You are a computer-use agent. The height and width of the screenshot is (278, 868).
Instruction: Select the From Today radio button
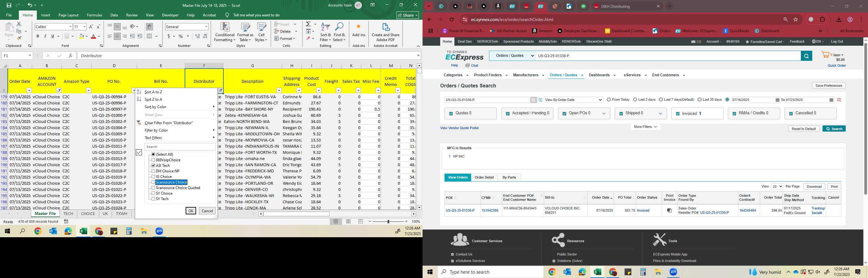tap(608, 100)
